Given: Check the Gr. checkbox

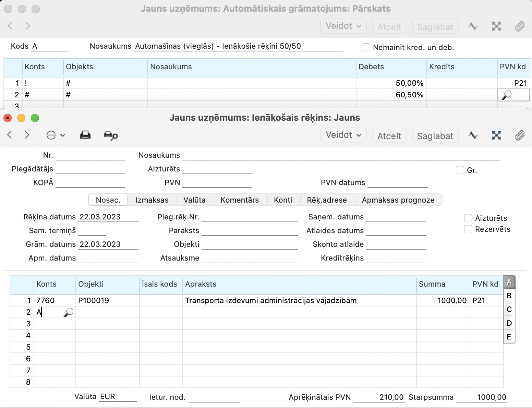Looking at the screenshot, I should point(460,170).
